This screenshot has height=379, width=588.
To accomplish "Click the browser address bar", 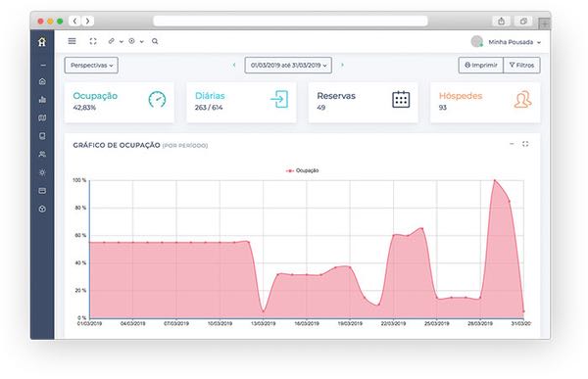I will click(290, 21).
